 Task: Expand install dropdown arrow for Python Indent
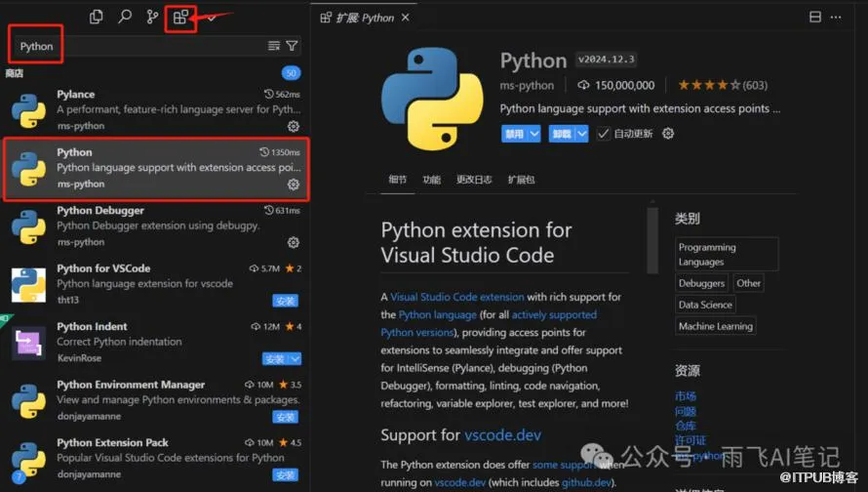coord(296,359)
